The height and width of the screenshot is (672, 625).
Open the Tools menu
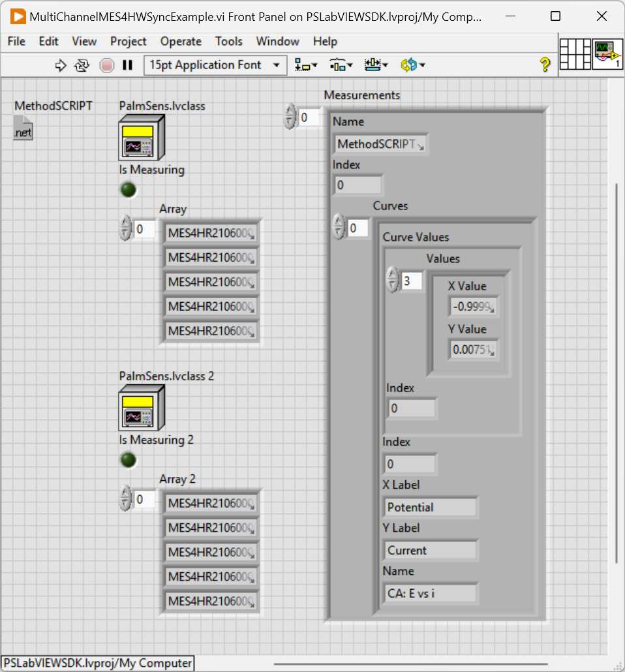click(x=228, y=41)
